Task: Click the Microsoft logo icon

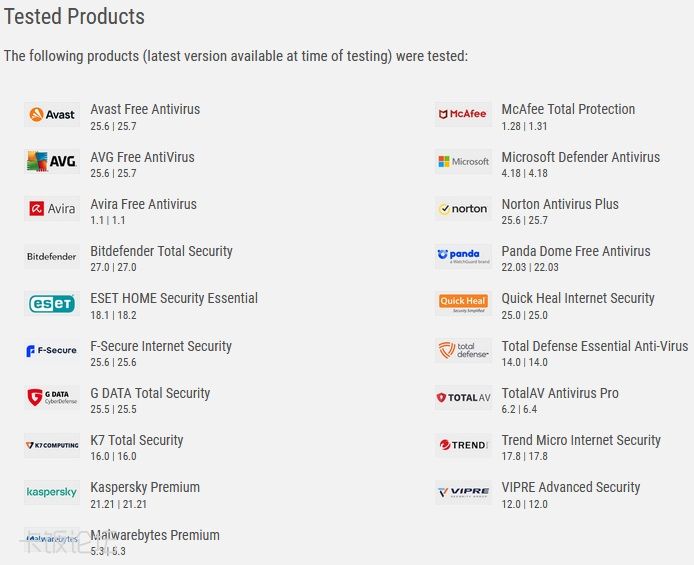Action: [463, 161]
